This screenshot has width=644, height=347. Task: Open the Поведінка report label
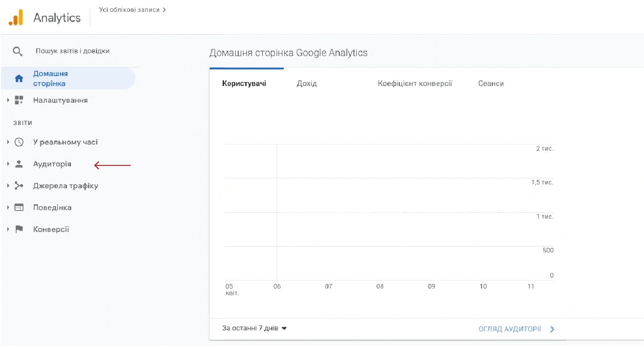(52, 208)
